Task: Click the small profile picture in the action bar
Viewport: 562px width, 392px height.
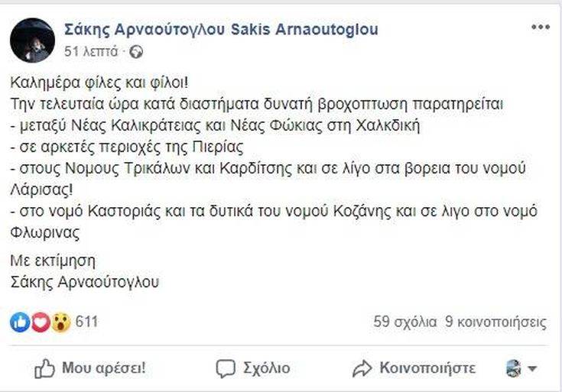Action: tap(513, 368)
